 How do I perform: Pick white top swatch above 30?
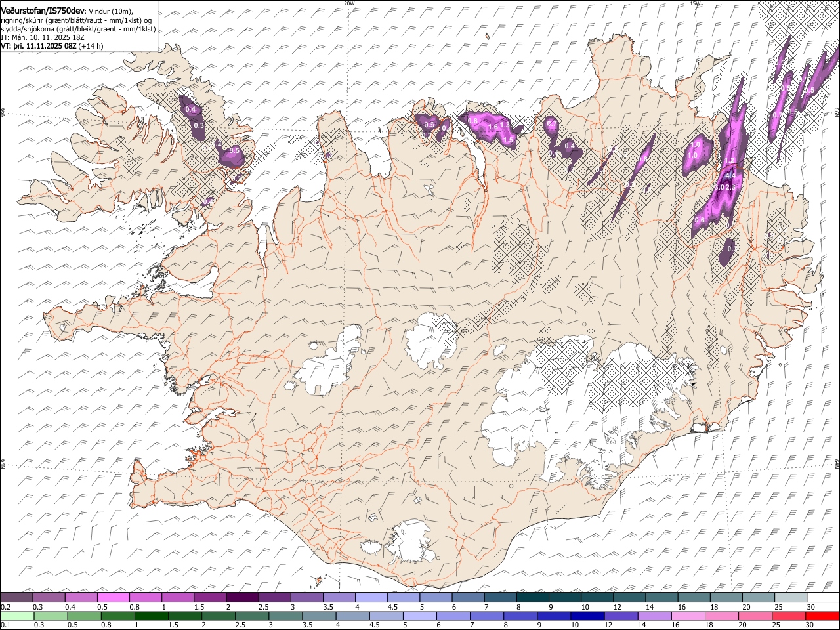(822, 598)
